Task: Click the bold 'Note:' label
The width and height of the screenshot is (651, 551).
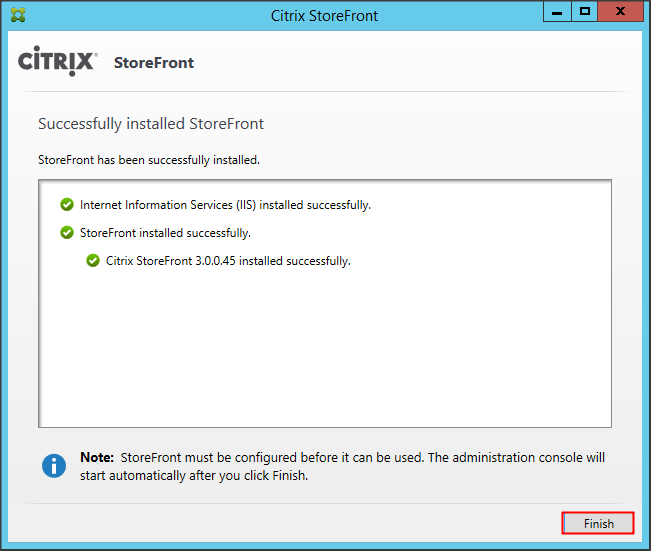Action: [97, 458]
